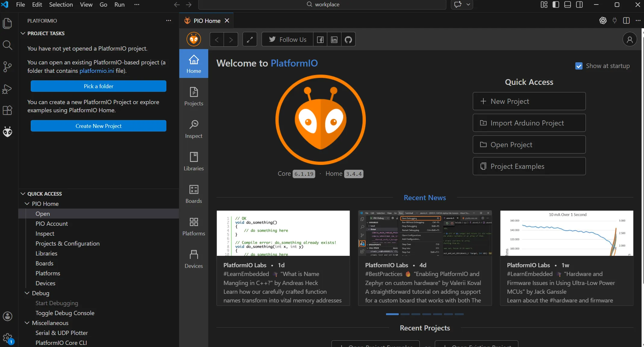Click the LinkedIn icon next to Follow Us
644x347 pixels.
coord(334,39)
